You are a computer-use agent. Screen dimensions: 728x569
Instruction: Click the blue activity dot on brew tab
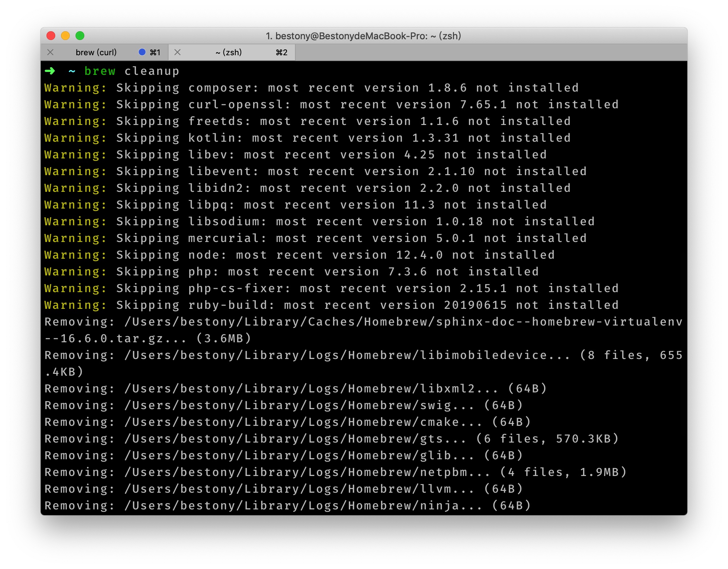click(x=142, y=52)
